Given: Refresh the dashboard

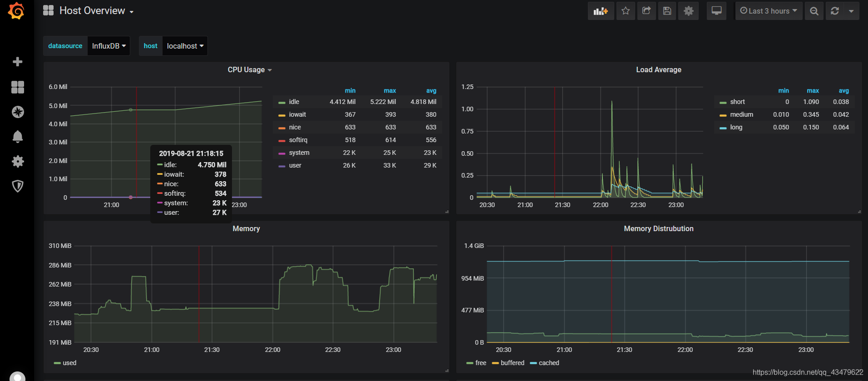Looking at the screenshot, I should (x=835, y=11).
